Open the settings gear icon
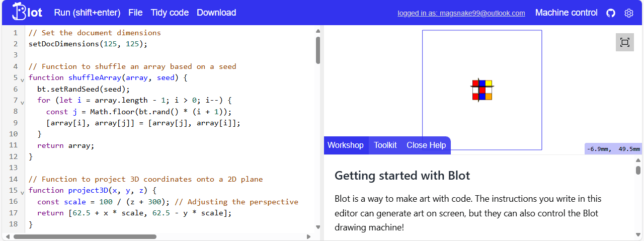 click(628, 13)
